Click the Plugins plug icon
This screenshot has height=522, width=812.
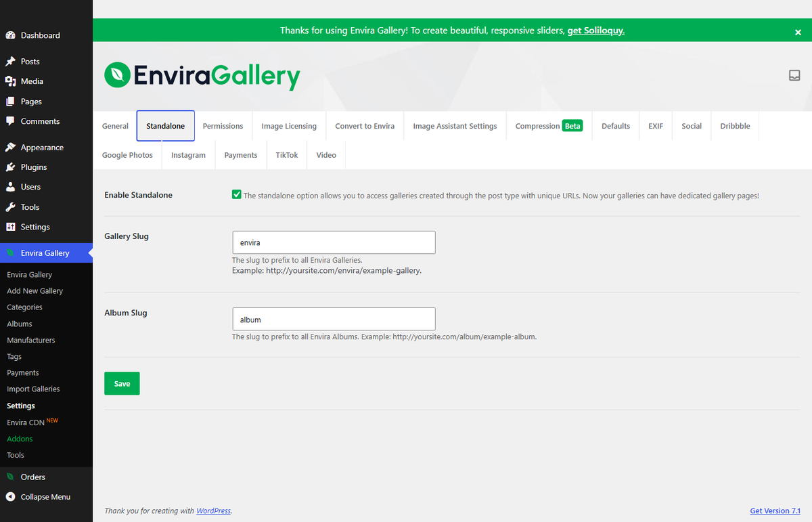[x=10, y=167]
